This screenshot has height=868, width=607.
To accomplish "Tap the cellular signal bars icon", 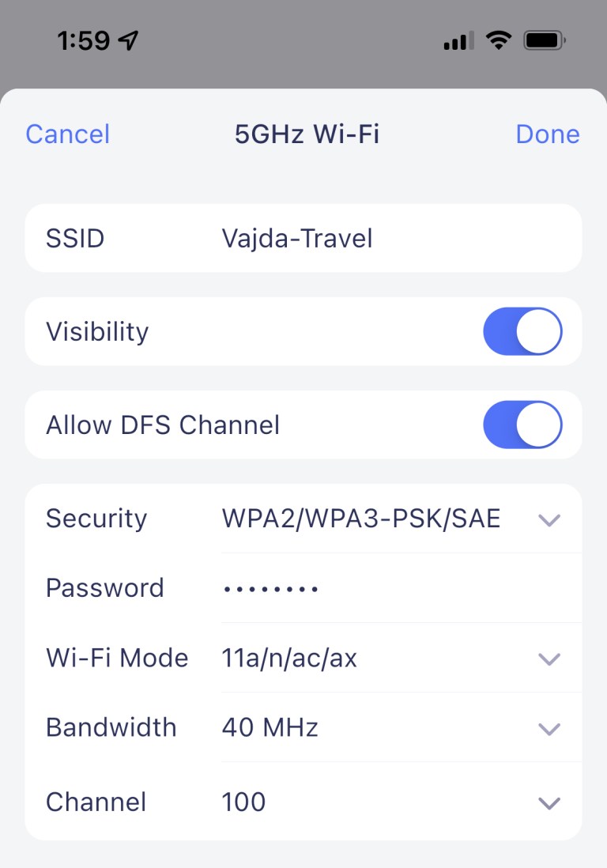I will (x=458, y=40).
